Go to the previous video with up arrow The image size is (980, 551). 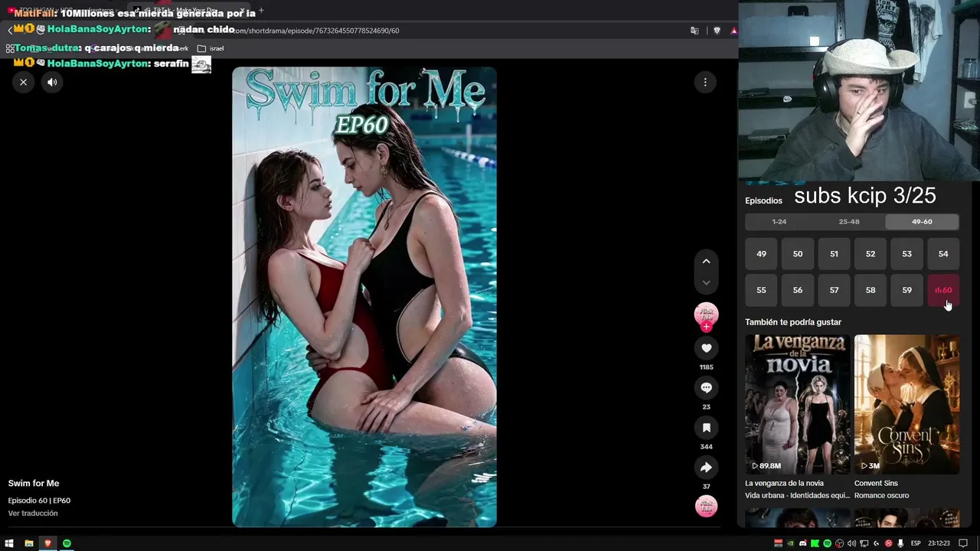tap(706, 261)
